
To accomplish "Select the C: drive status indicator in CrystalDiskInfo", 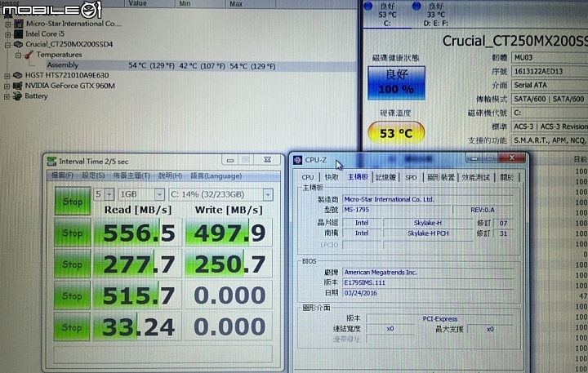I will (x=387, y=14).
